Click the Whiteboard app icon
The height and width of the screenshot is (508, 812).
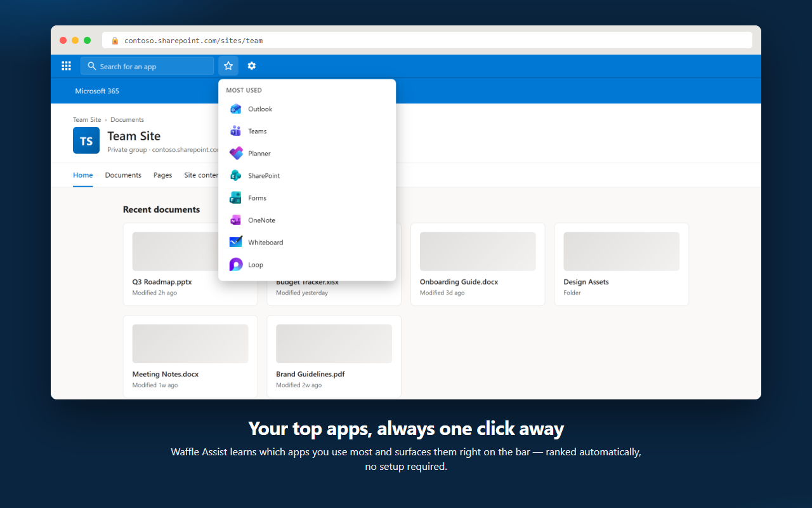[x=236, y=243]
